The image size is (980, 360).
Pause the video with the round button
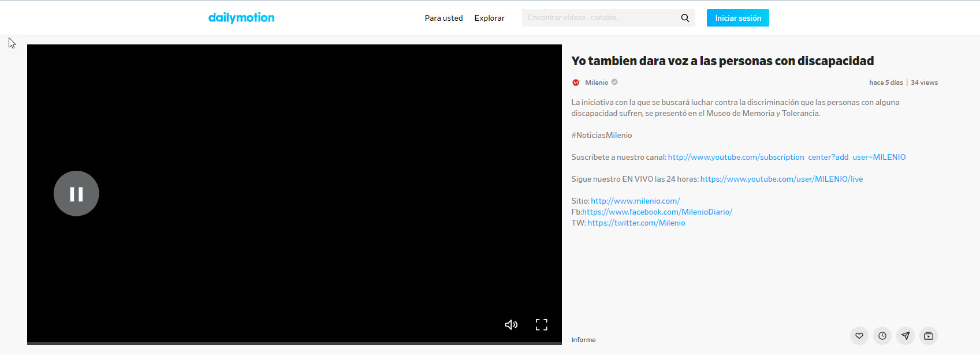tap(76, 194)
